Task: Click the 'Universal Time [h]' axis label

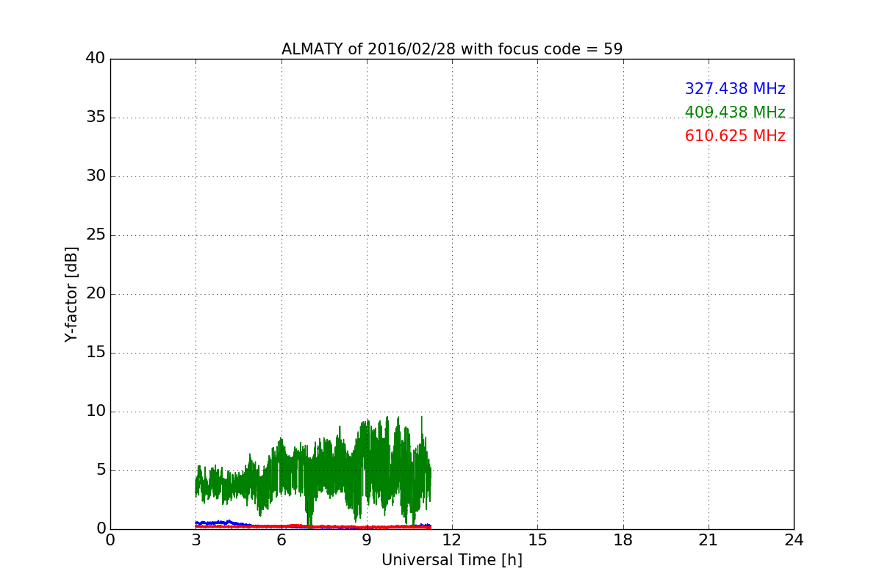Action: pos(452,560)
